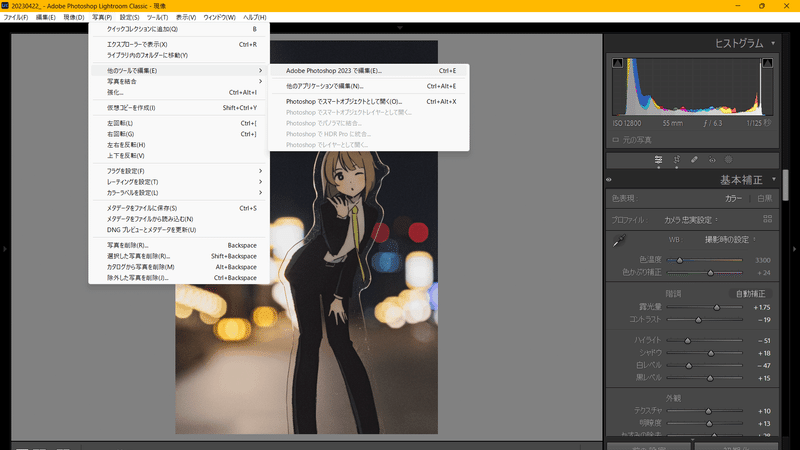
Task: Open 表示(V) menu
Action: point(186,17)
